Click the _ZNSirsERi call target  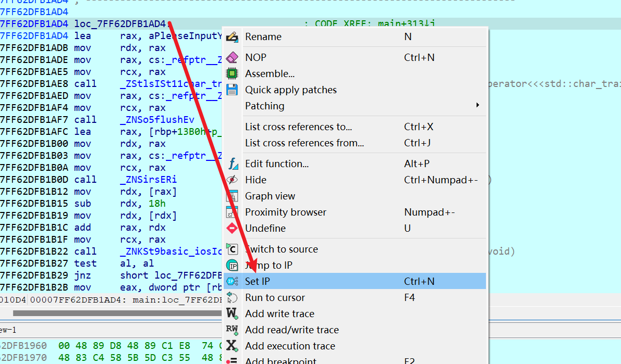[149, 180]
